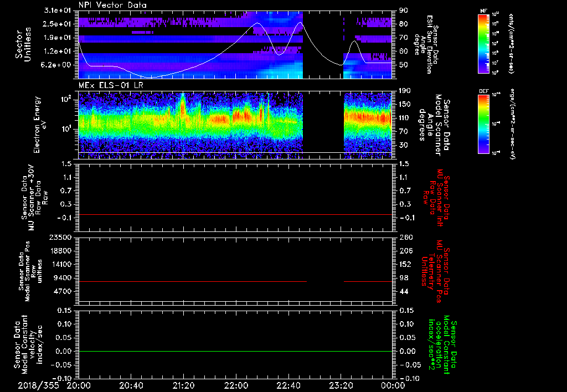Click the DEF energy flux color bar
This screenshot has width=567, height=392.
pos(483,124)
